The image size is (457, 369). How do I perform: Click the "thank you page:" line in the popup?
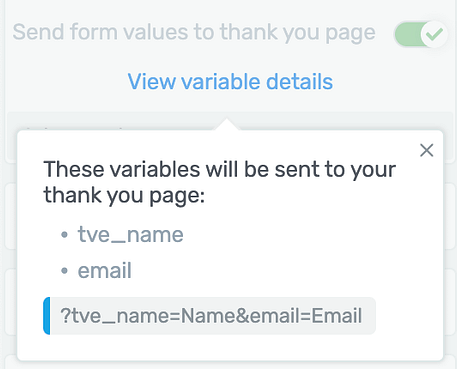pos(124,195)
